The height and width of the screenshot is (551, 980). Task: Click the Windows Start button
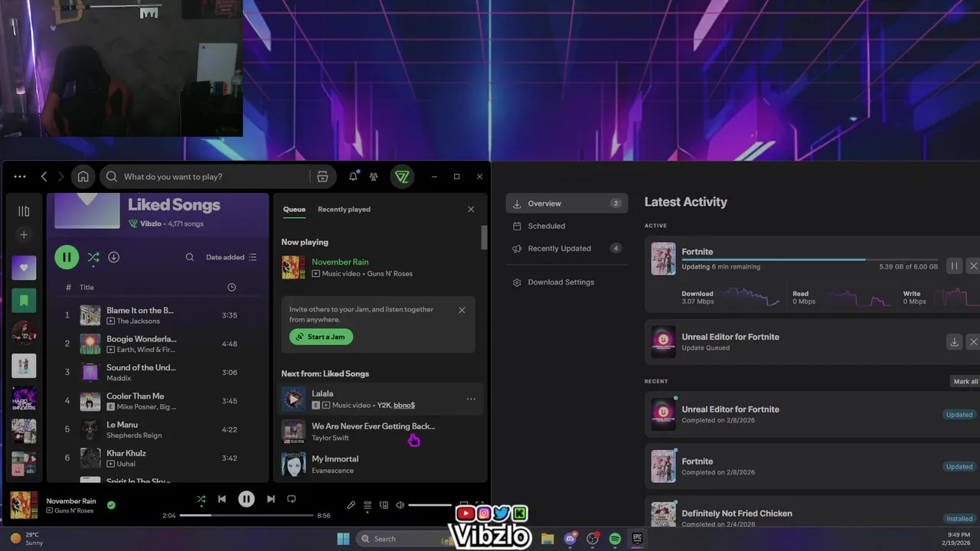tap(343, 539)
